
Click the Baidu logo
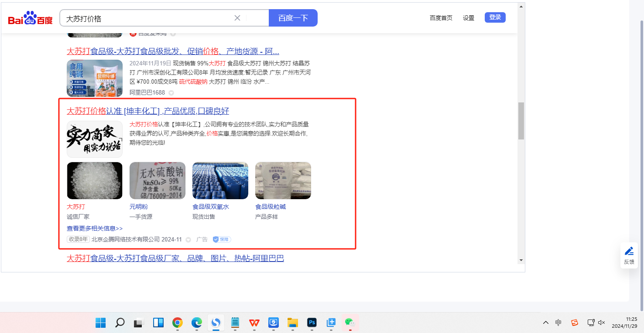(30, 18)
